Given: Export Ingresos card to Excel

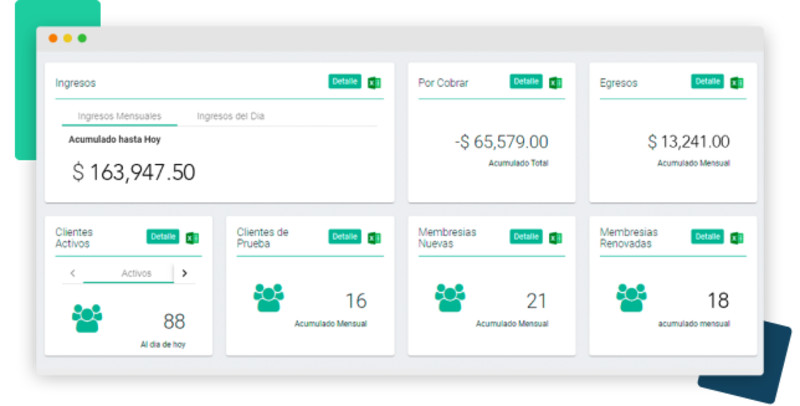Looking at the screenshot, I should [x=374, y=83].
